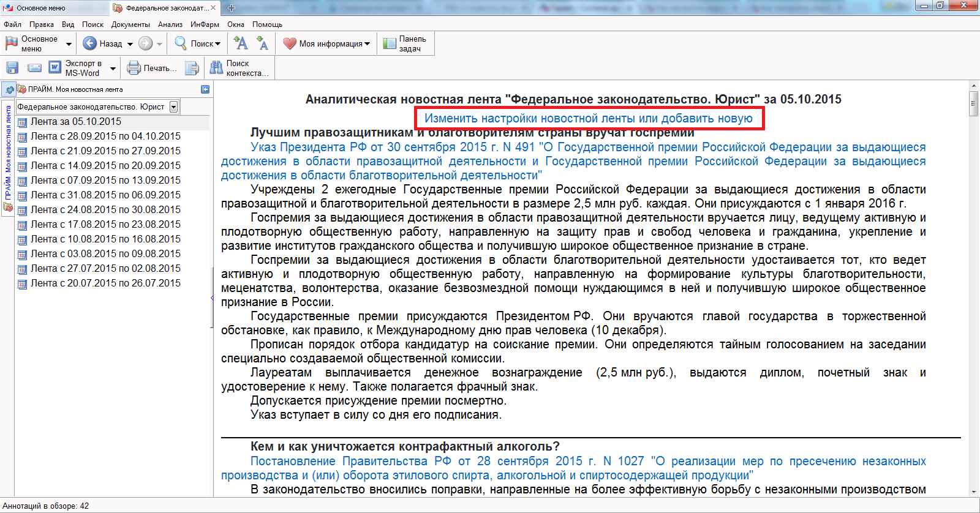Viewport: 980px width, 513px height.
Task: Go back with Назад arrow icon
Action: pos(89,43)
